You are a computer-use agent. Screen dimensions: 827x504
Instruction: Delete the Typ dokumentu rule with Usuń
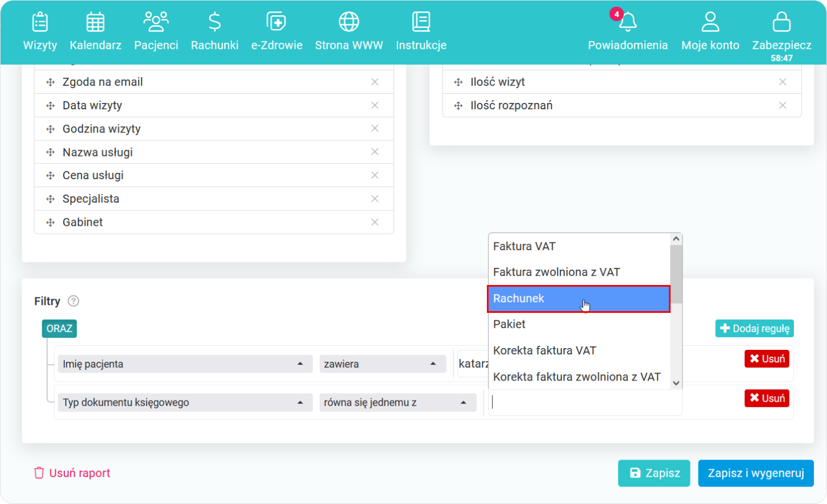(x=767, y=398)
